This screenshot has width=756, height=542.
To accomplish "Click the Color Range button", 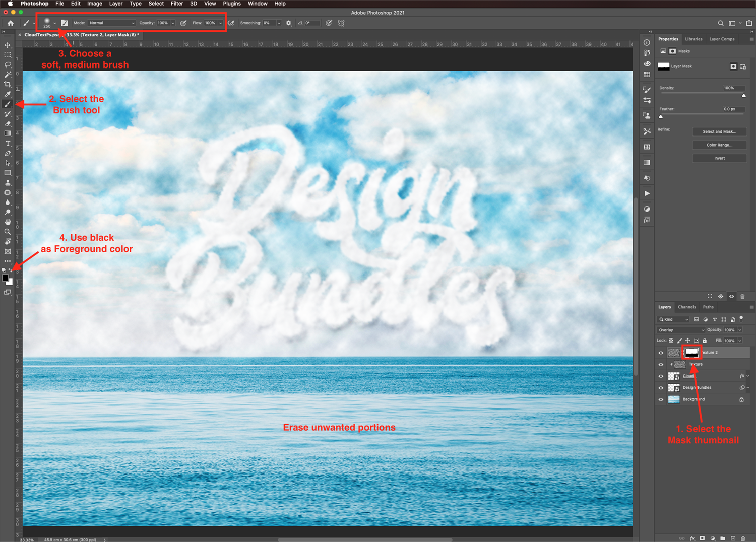I will coord(719,145).
